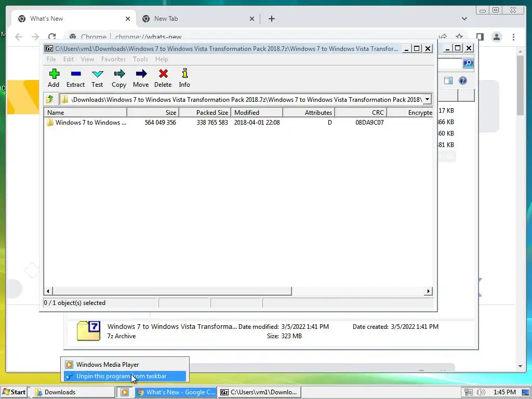Click Chrome's forward arrow

pos(35,37)
